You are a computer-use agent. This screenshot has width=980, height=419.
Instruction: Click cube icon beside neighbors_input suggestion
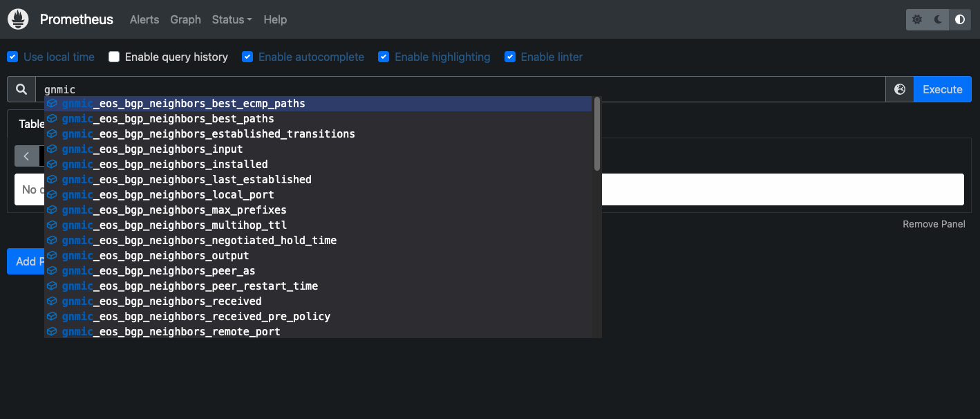[x=53, y=149]
